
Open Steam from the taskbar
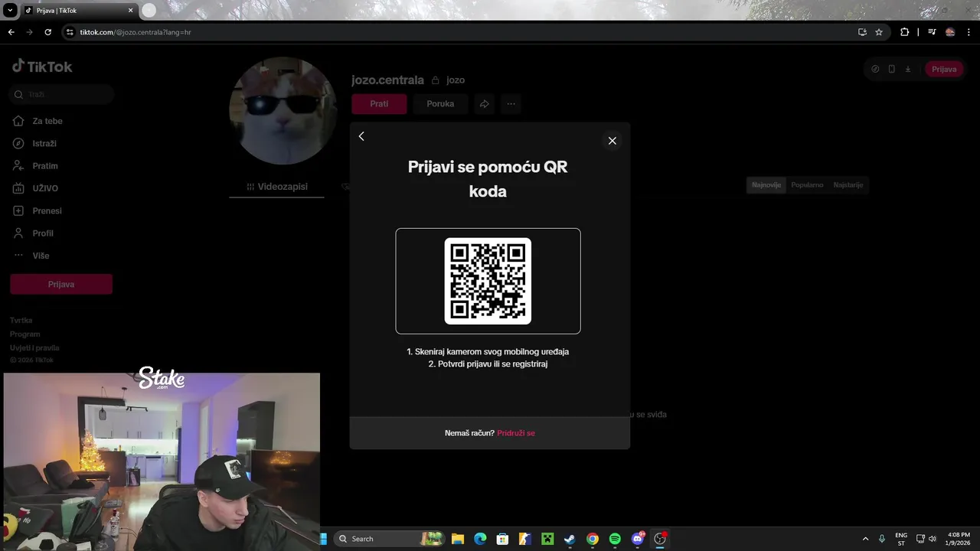click(570, 539)
